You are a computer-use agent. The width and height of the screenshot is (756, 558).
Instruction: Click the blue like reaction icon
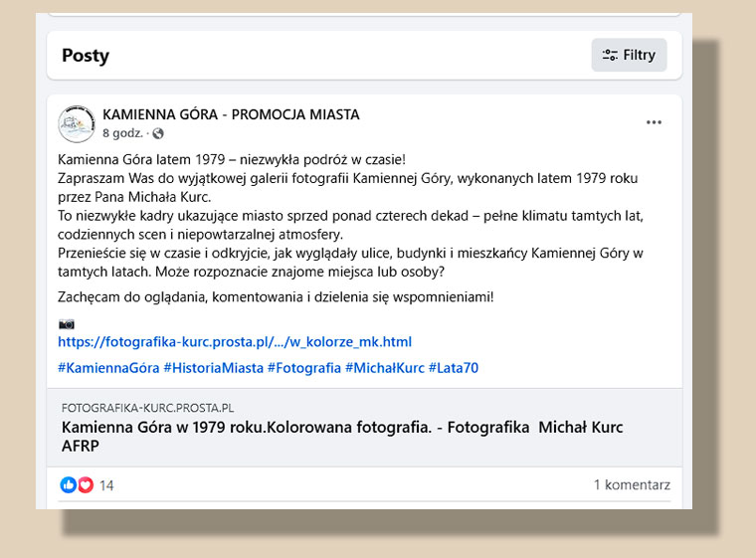click(x=68, y=484)
